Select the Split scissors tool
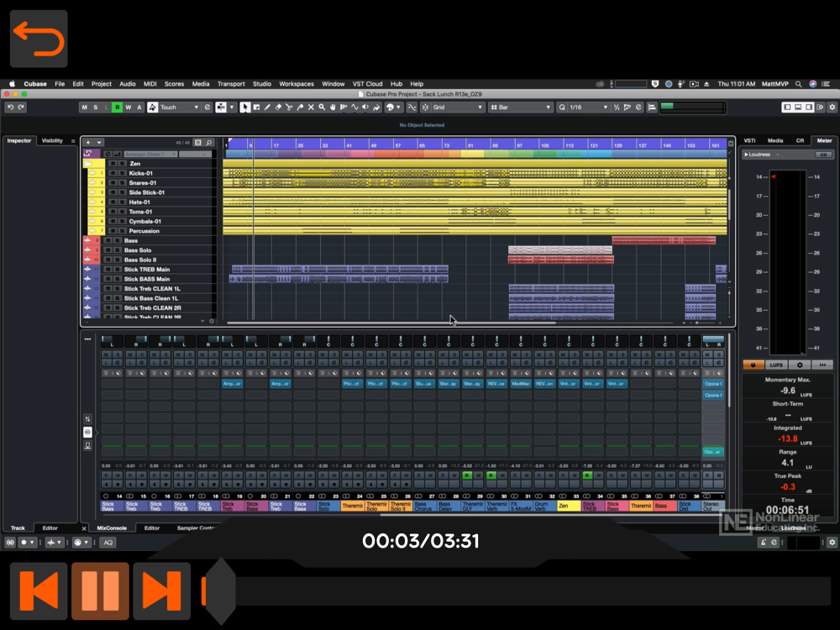 click(289, 108)
